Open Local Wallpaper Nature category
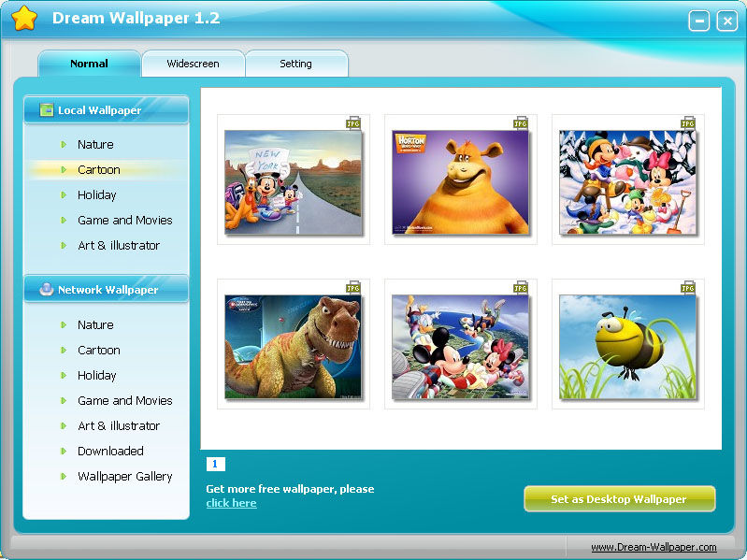The height and width of the screenshot is (560, 747). click(x=95, y=144)
